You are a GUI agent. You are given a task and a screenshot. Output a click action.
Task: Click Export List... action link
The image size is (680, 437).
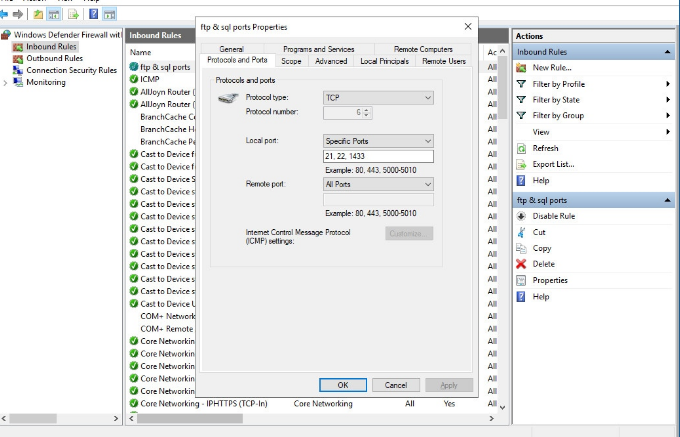(553, 164)
